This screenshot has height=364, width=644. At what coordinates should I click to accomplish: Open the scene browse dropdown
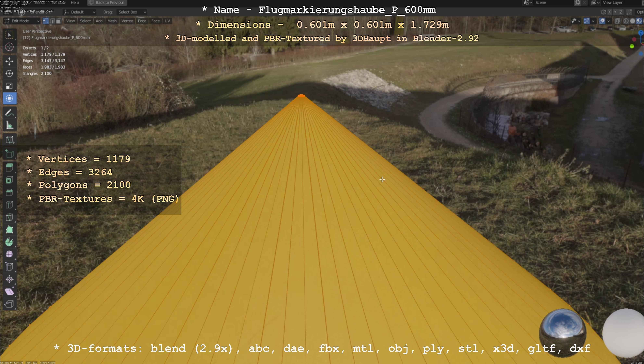pyautogui.click(x=528, y=2)
